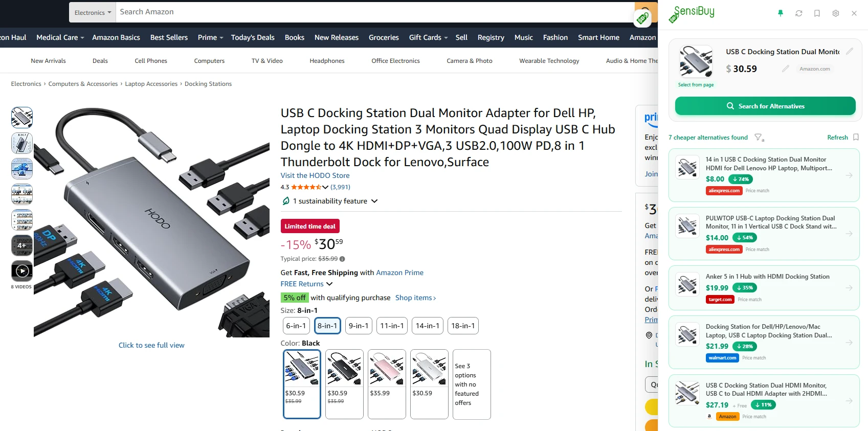Viewport: 868px width, 431px height.
Task: Open arrow for Anker 5 in 1 Hub
Action: coord(849,288)
